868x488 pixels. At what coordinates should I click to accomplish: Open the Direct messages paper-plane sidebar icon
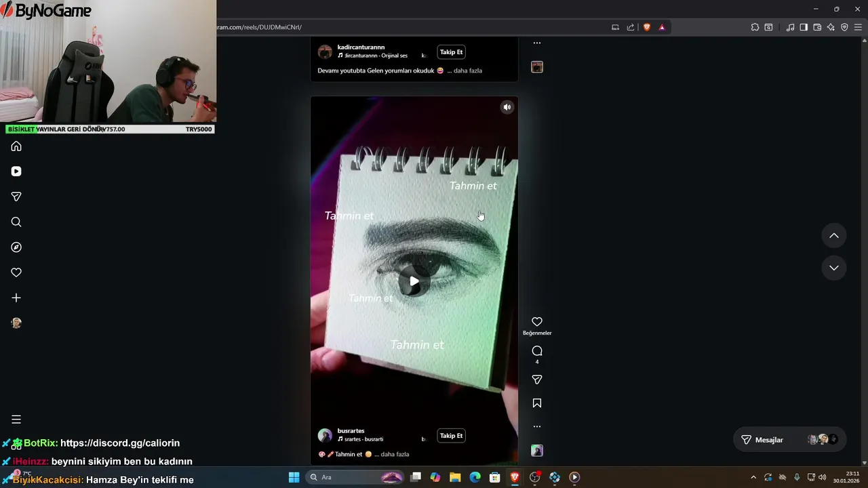click(16, 197)
